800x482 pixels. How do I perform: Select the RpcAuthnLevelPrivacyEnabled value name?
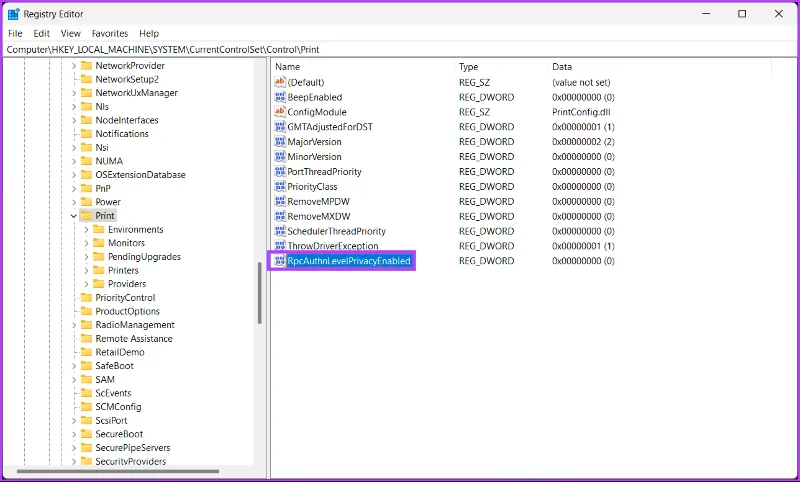[349, 261]
